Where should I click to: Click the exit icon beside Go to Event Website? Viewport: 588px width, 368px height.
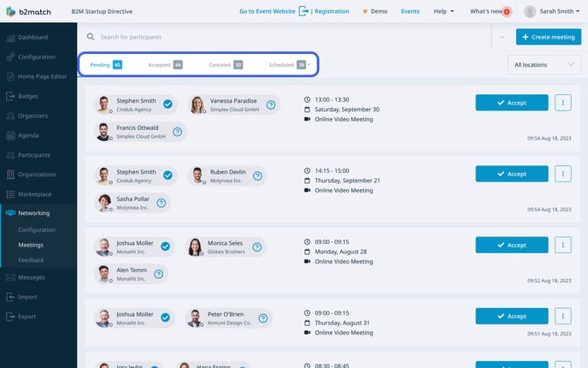pos(303,11)
